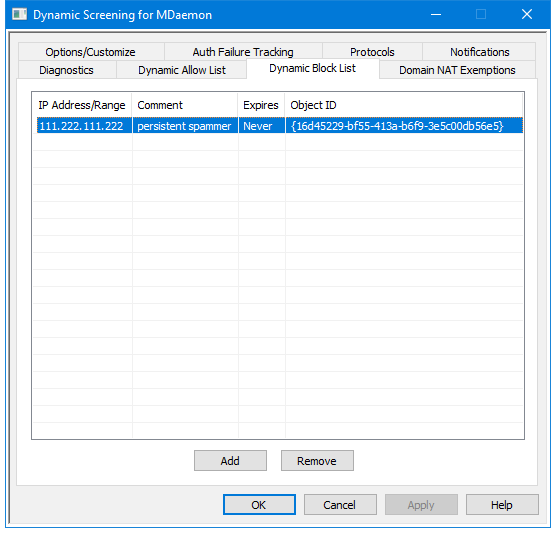Sort by the Expires column header
The width and height of the screenshot is (556, 533).
[x=261, y=105]
